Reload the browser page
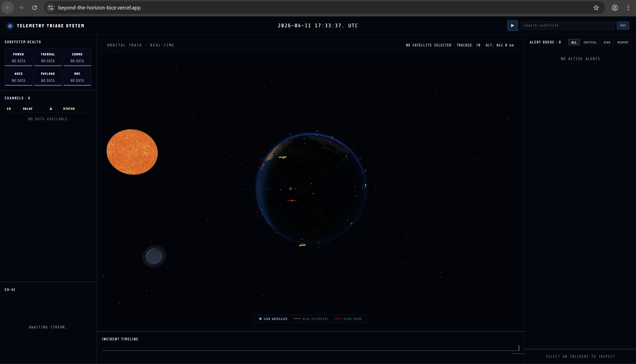Screen dimensions: 636x364 (35, 8)
